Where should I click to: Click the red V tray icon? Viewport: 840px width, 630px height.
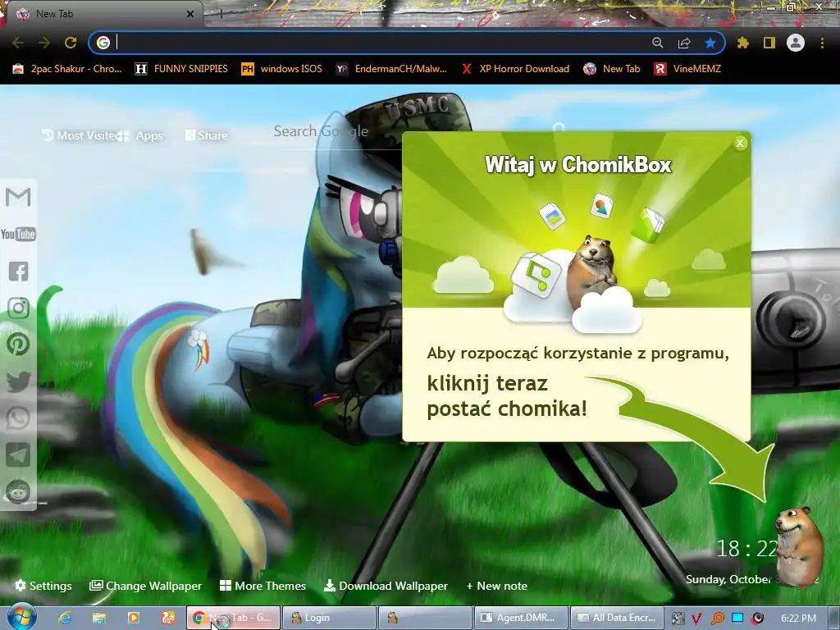(x=696, y=619)
